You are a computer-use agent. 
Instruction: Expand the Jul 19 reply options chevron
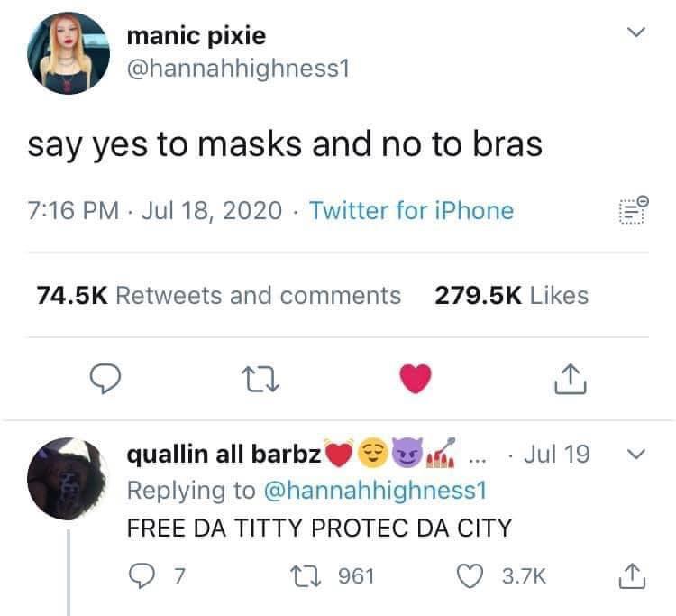click(x=636, y=454)
